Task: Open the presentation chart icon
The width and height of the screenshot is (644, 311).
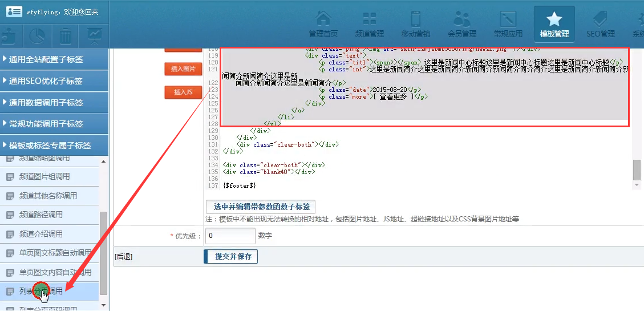Action: (94, 37)
